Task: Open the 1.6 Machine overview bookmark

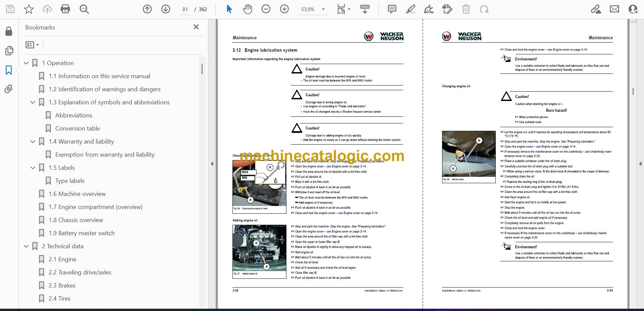Action: pos(77,194)
